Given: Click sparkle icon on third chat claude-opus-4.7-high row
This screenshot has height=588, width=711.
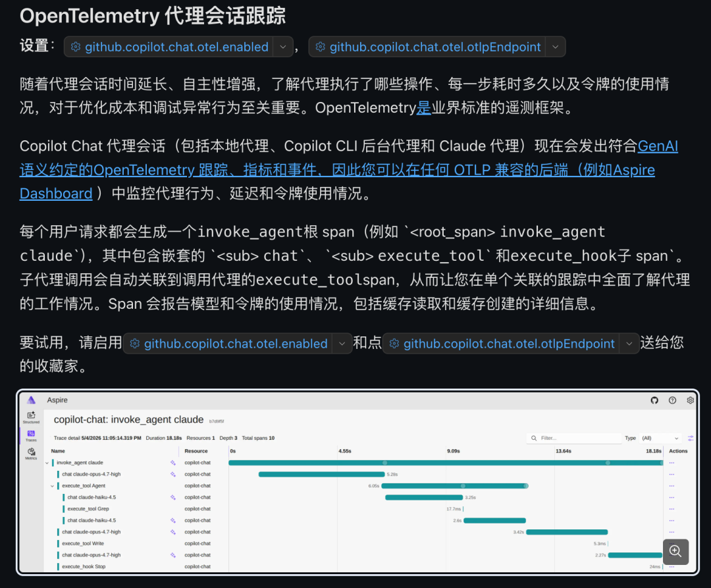Looking at the screenshot, I should (x=172, y=555).
